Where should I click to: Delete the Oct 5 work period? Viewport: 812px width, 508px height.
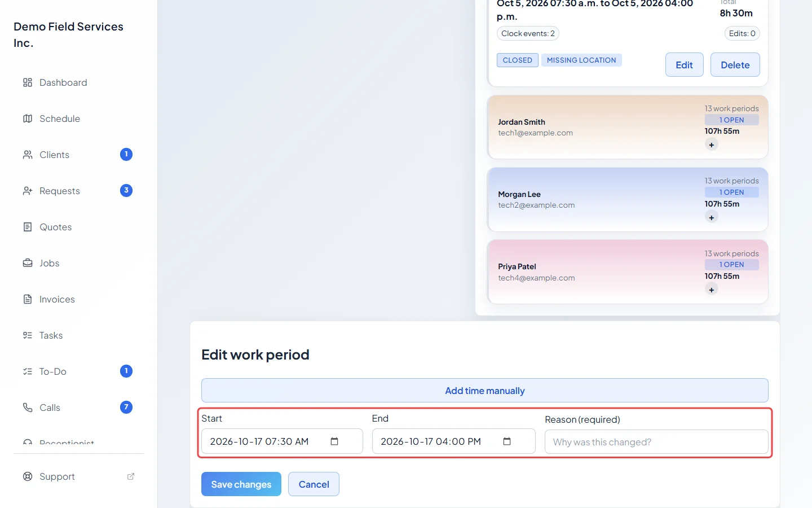(735, 65)
